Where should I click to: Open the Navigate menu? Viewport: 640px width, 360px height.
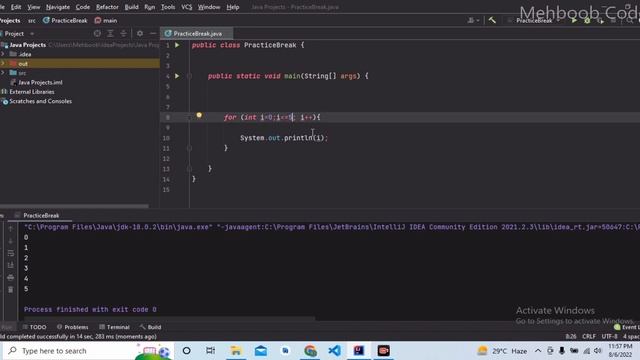point(58,7)
